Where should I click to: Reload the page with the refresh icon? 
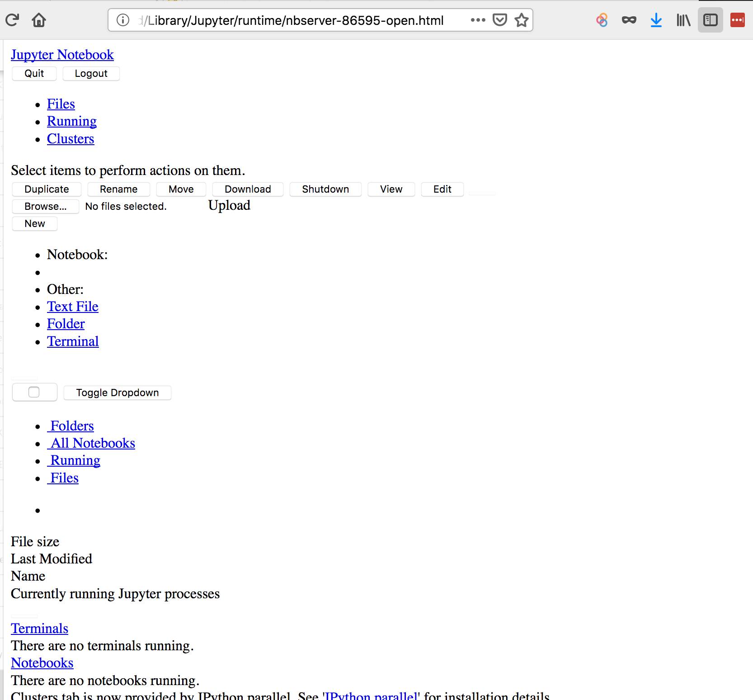12,20
